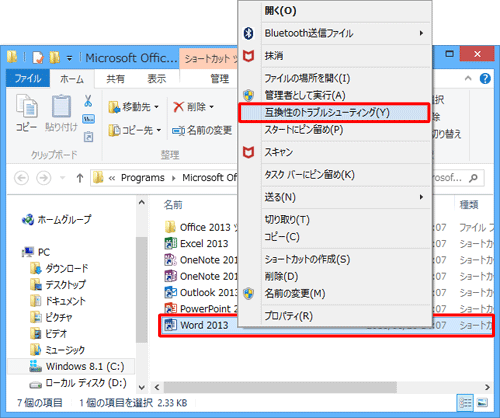Image resolution: width=500 pixels, height=418 pixels.
Task: Click the 種類 column header
Action: (x=469, y=205)
